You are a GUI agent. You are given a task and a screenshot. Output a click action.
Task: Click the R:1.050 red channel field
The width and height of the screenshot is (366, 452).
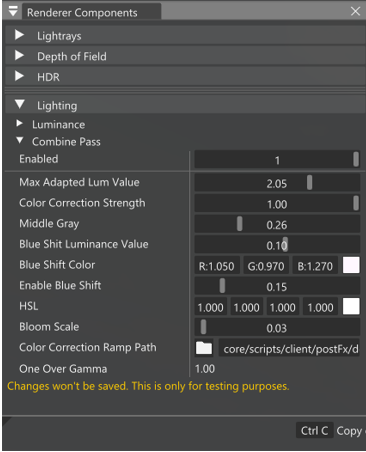click(x=217, y=266)
